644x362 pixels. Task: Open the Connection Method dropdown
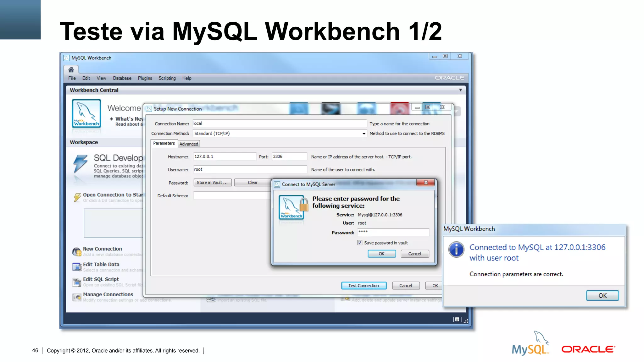click(364, 134)
